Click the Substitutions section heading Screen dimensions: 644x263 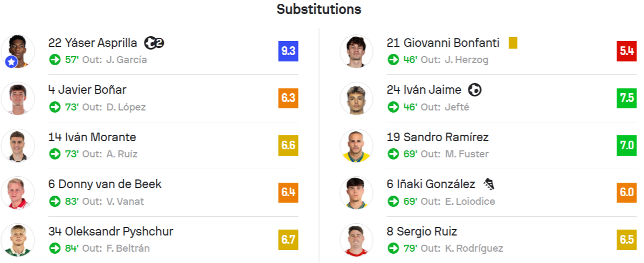tap(319, 9)
